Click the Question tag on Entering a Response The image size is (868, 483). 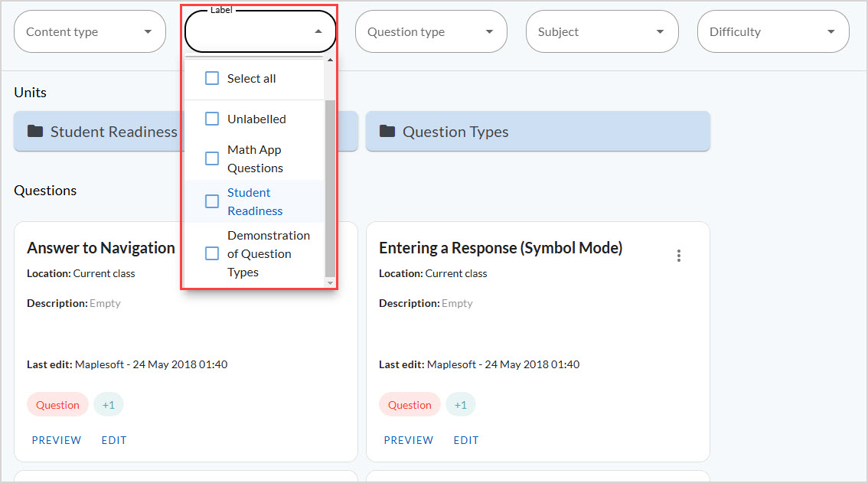[x=410, y=404]
